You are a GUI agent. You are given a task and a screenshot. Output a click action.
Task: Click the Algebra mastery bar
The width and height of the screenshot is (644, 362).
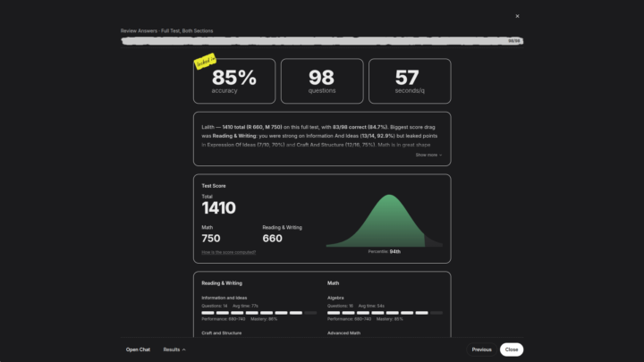point(385,313)
